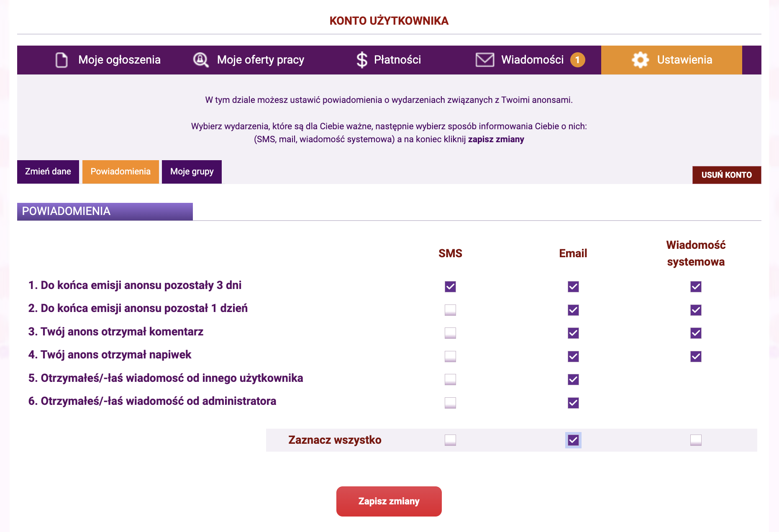
Task: Check Zaznacz wszystko for Wiadomość systemowa column
Action: 696,440
